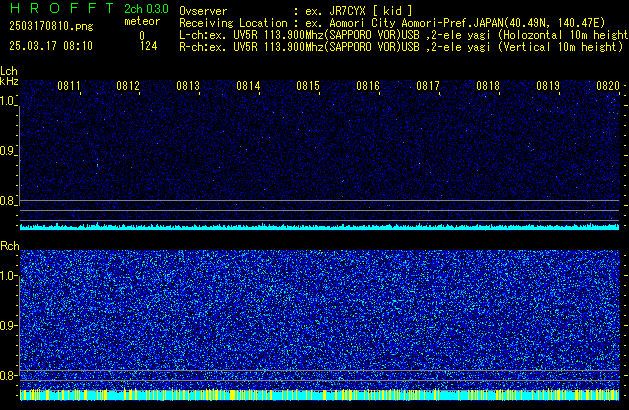Click the 'Rch' channel label
Image resolution: width=629 pixels, height=410 pixels.
pos(10,246)
